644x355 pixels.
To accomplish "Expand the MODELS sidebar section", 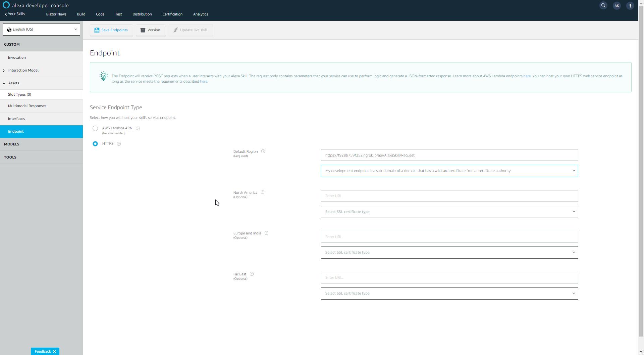I will (x=41, y=144).
